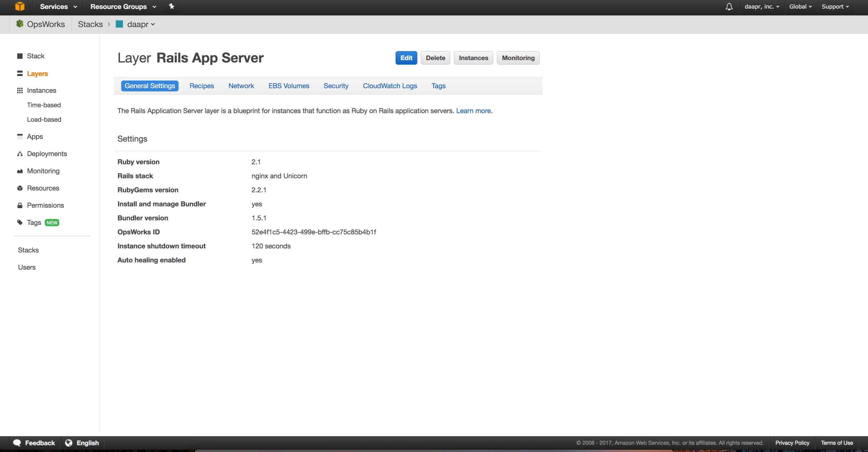The height and width of the screenshot is (452, 868).
Task: Switch to the CloudWatch Logs tab
Action: point(390,86)
